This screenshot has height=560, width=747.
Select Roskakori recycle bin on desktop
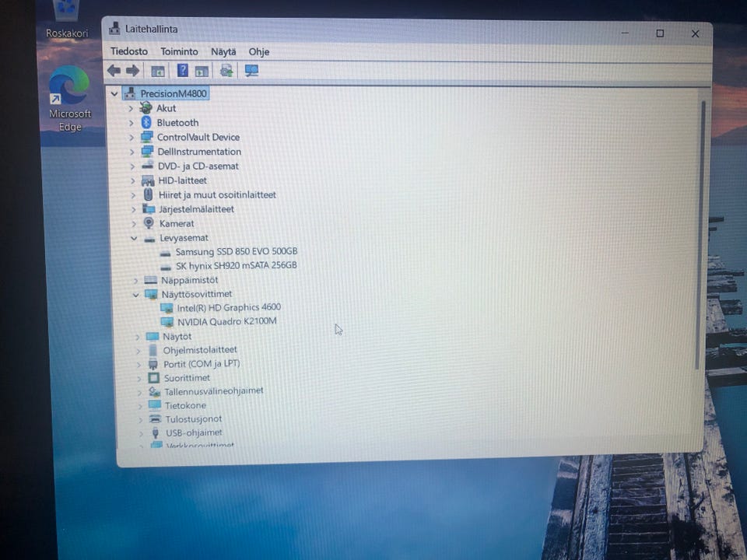[x=67, y=19]
